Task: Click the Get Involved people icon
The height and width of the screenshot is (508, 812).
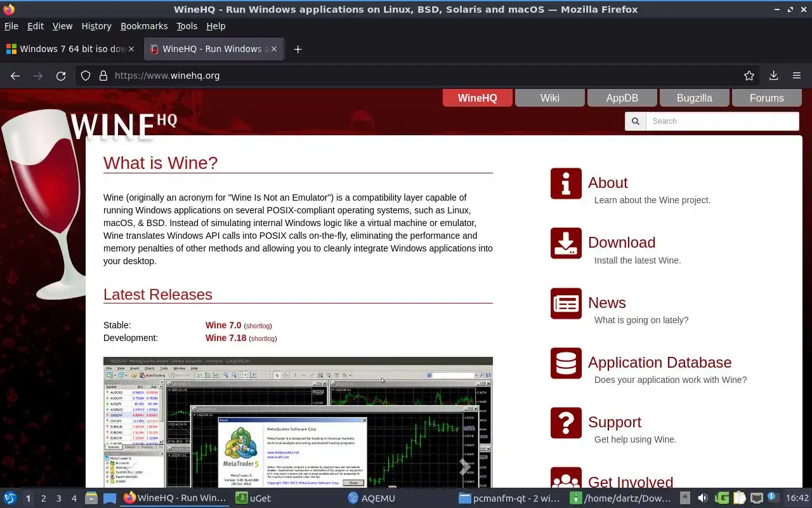Action: [566, 478]
